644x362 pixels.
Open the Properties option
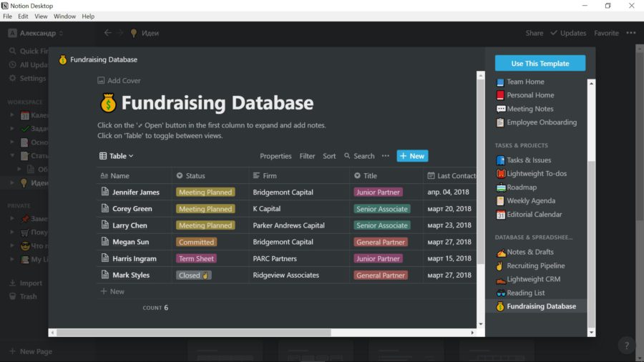tap(275, 156)
